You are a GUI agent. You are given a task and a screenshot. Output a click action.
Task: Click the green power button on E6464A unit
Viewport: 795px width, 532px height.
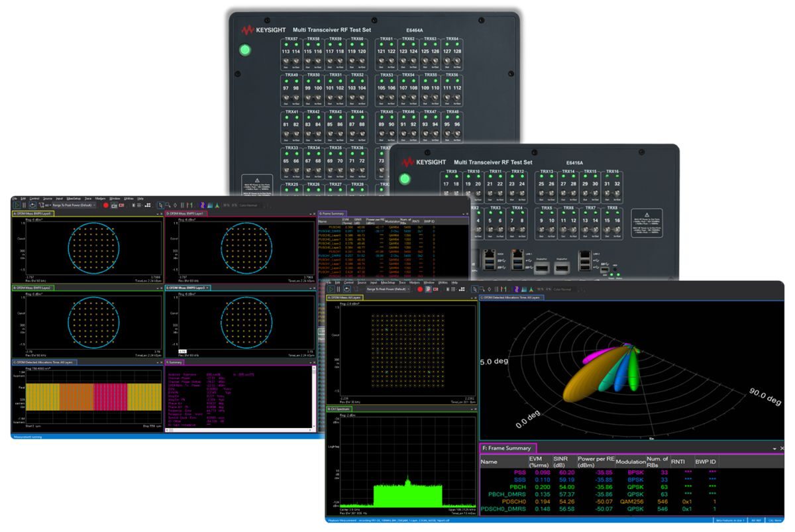(245, 50)
